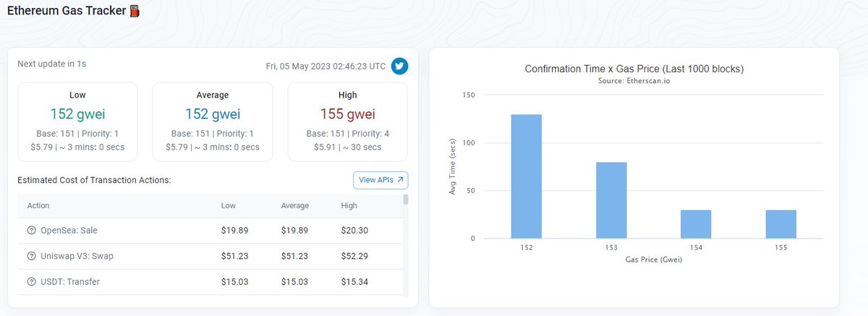
Task: Open help icon for USDT: Transfer
Action: [31, 281]
